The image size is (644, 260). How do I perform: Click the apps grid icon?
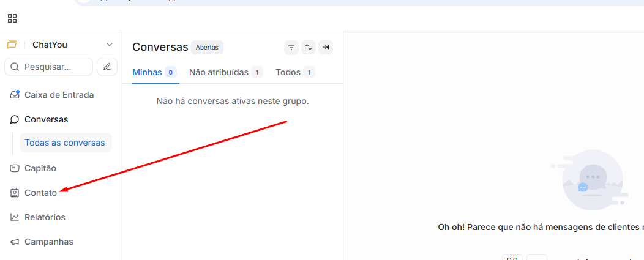click(x=12, y=18)
